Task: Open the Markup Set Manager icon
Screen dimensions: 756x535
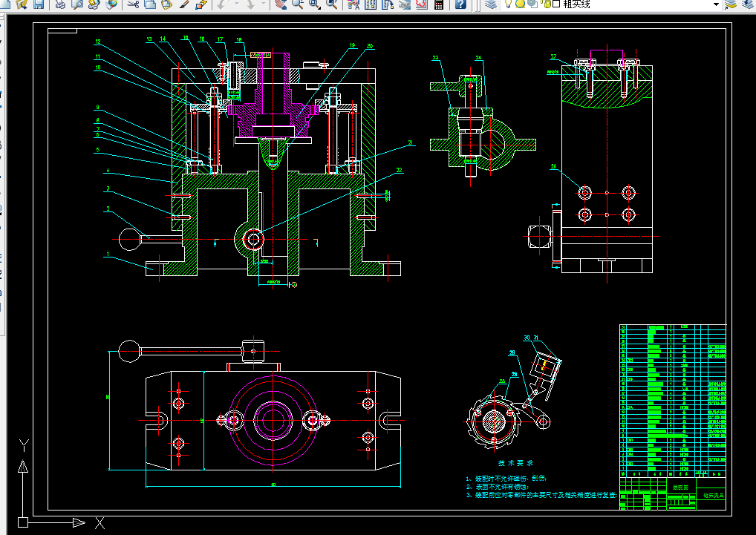Action: click(421, 4)
